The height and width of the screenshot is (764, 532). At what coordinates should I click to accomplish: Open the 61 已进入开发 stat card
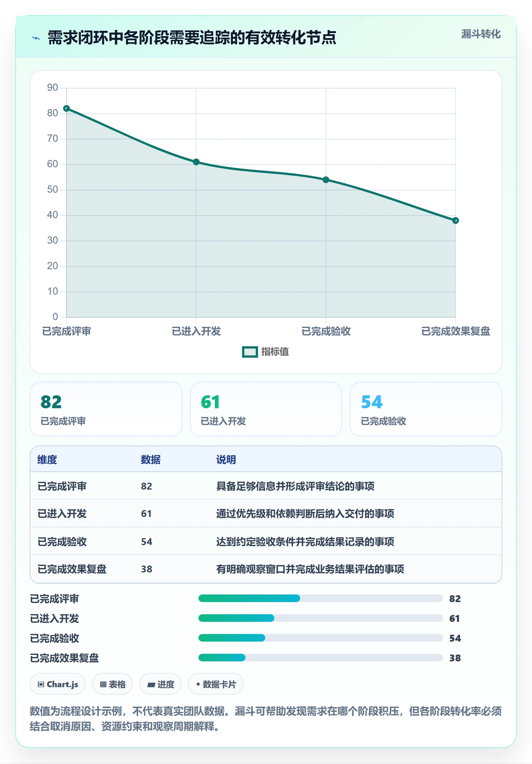[266, 409]
